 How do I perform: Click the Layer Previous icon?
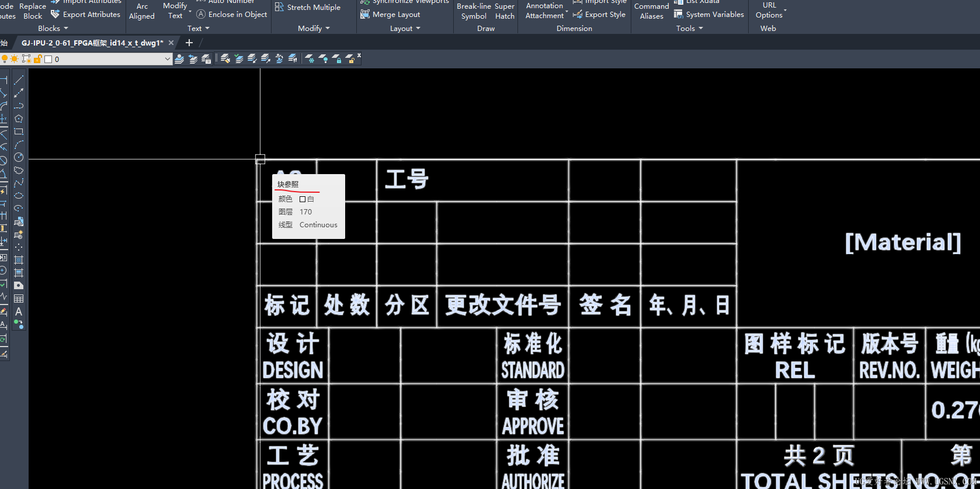[x=193, y=59]
